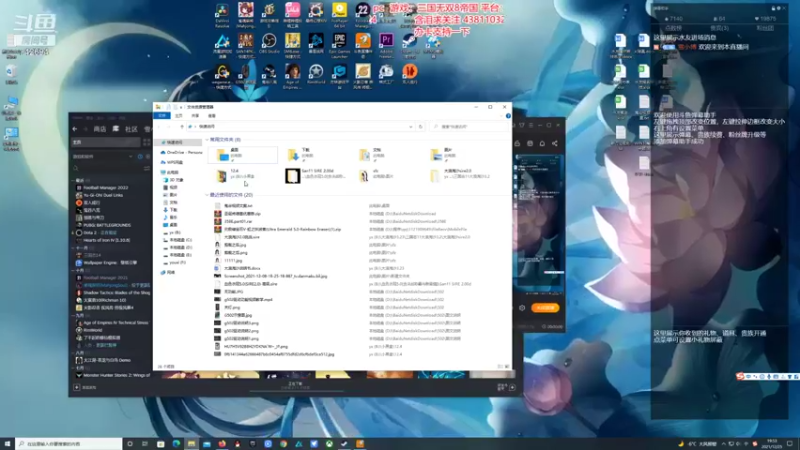Click the add game plus icon in Steam
Image resolution: width=800 pixels, height=450 pixels.
pos(77,387)
